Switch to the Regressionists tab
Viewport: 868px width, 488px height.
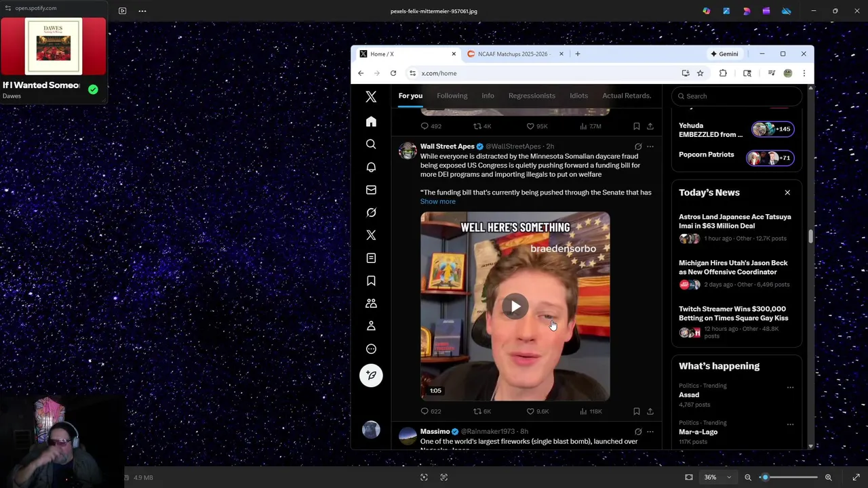532,96
